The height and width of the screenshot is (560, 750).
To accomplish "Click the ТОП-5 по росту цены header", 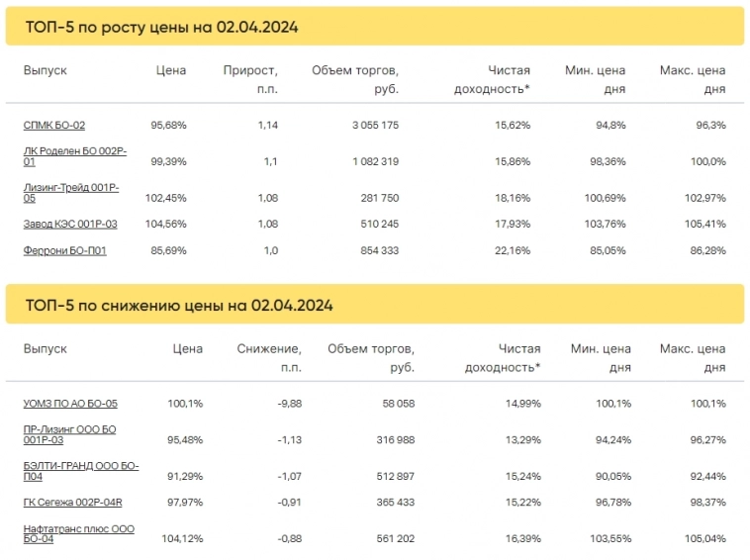I will pos(161,28).
